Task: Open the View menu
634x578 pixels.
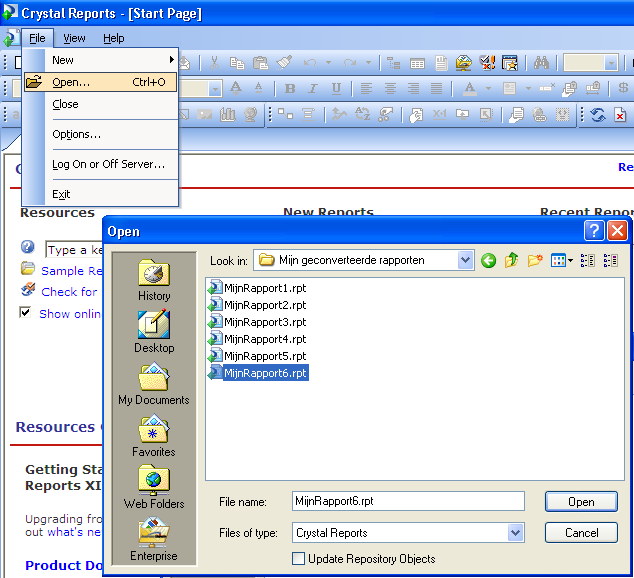Action: [x=74, y=38]
